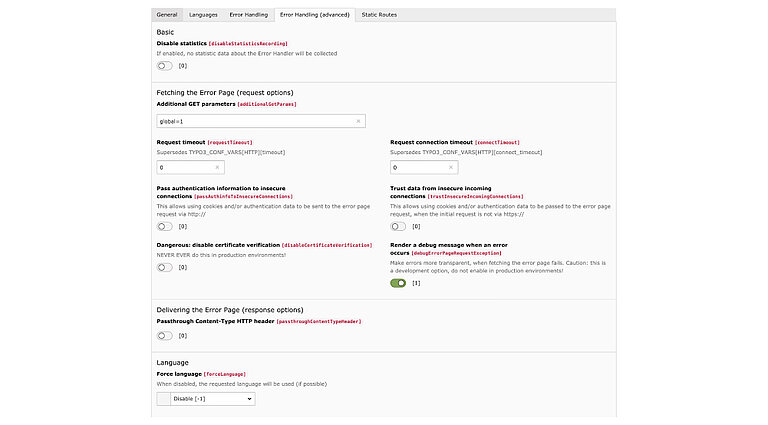Enable passing authentication to insecure connections
This screenshot has height=425, width=768.
pos(165,227)
